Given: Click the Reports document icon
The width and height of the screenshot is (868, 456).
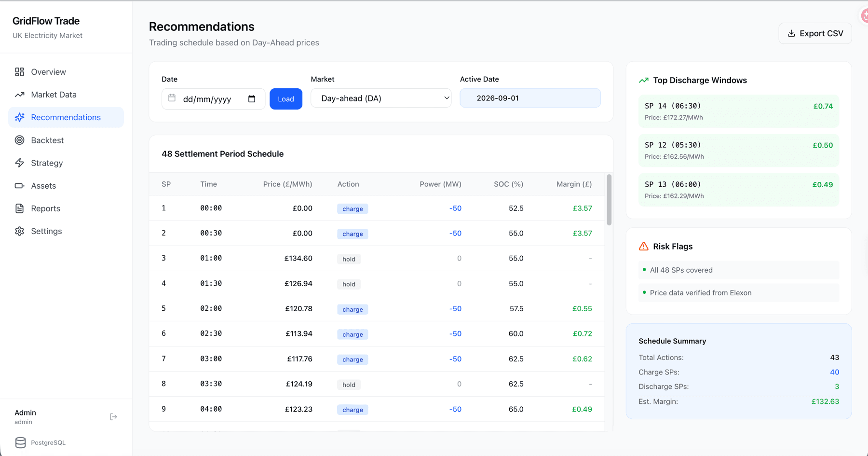Looking at the screenshot, I should point(19,208).
